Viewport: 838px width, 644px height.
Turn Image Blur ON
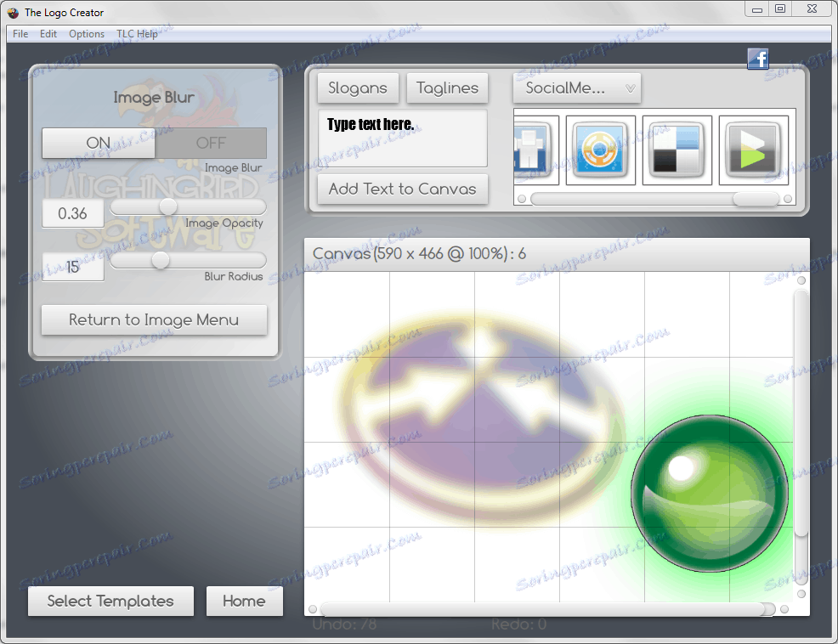pos(99,143)
